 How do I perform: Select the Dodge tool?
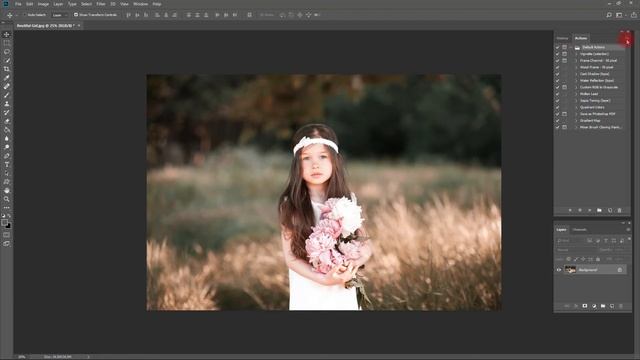[x=7, y=147]
